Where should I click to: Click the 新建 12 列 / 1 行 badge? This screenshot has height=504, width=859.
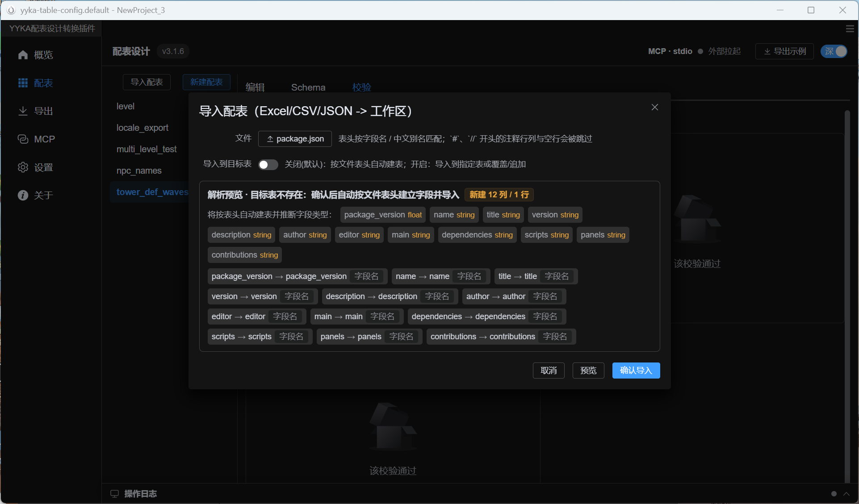click(499, 195)
